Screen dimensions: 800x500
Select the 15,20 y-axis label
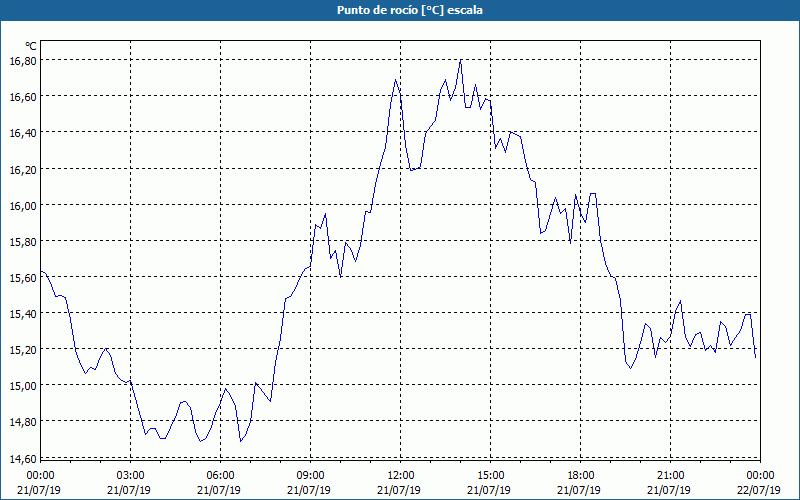[22, 349]
